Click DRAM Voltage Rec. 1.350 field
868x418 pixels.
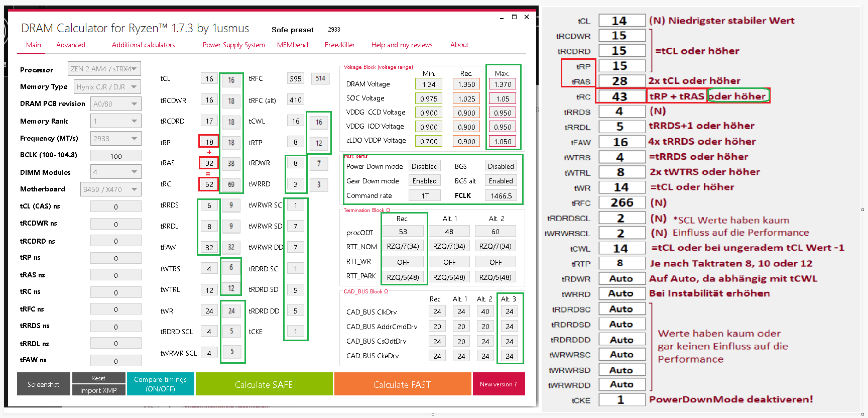coord(466,84)
